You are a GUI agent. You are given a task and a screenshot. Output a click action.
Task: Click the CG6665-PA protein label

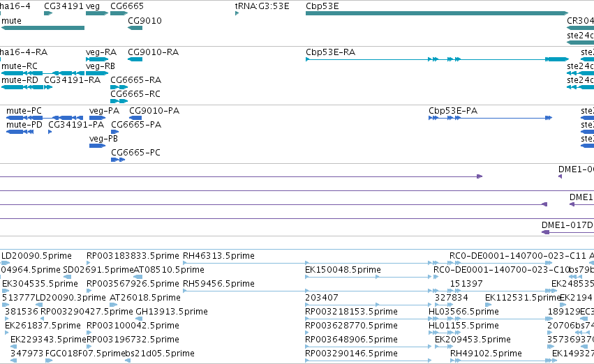136,125
